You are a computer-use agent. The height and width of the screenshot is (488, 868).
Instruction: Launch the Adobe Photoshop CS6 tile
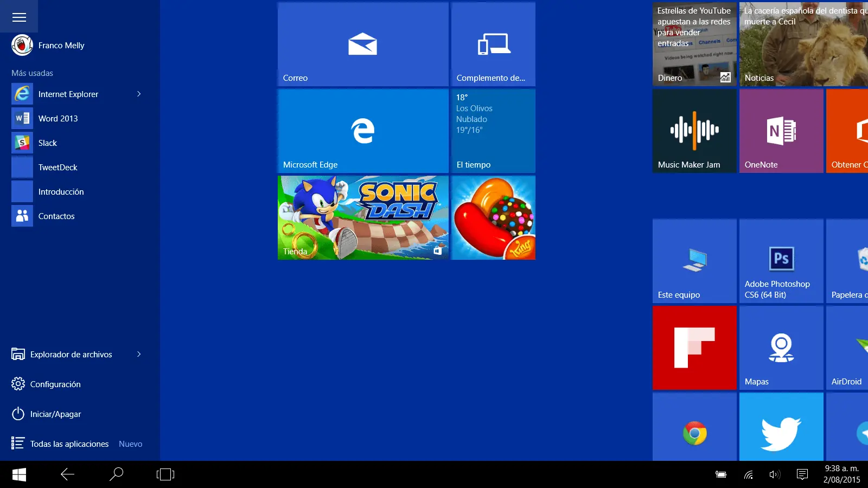(x=781, y=261)
